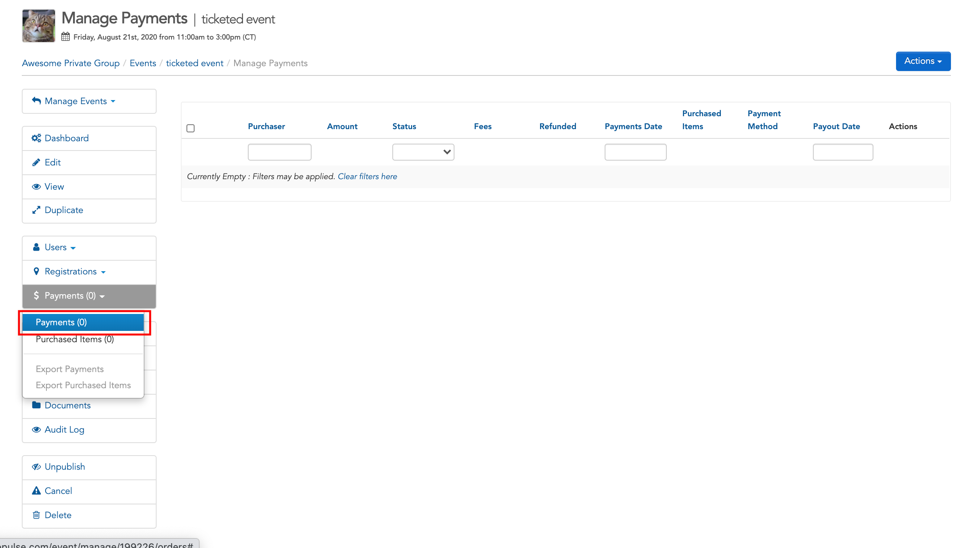Sort table by Status column header
This screenshot has width=980, height=548.
click(404, 126)
